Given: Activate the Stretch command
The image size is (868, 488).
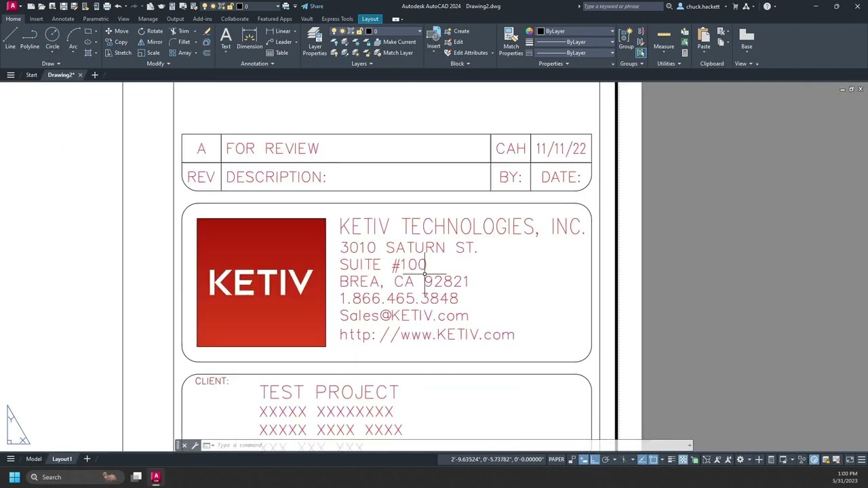Looking at the screenshot, I should (x=118, y=53).
